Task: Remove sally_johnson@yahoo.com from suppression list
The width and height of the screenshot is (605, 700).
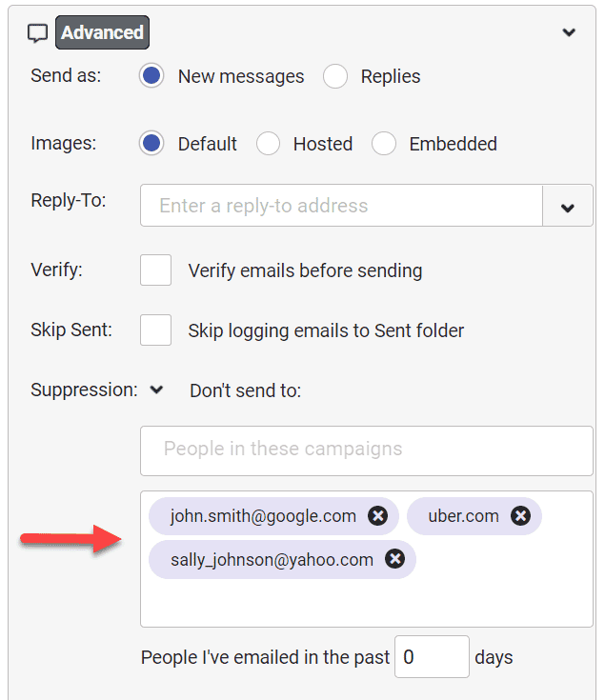Action: click(x=395, y=560)
